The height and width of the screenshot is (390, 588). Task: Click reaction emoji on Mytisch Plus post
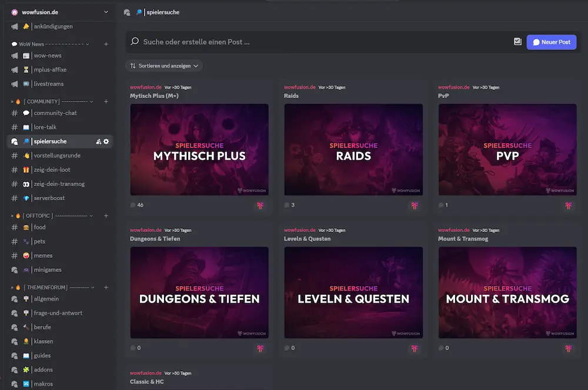tap(260, 206)
